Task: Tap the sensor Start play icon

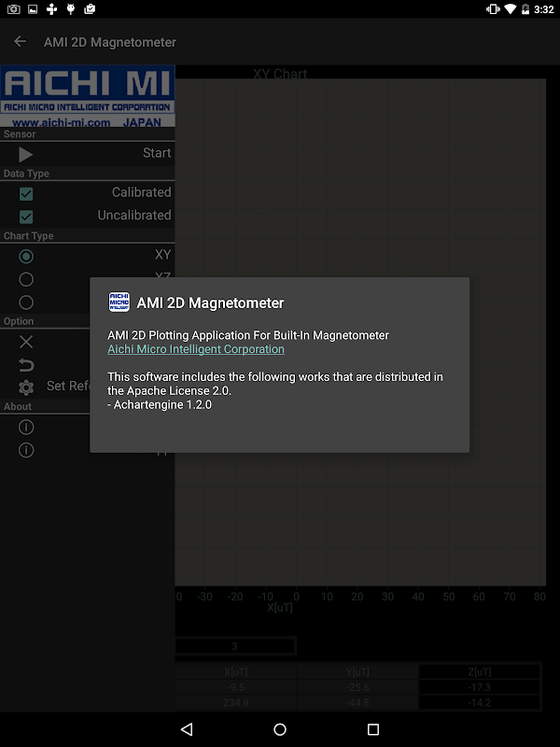Action: (x=26, y=154)
